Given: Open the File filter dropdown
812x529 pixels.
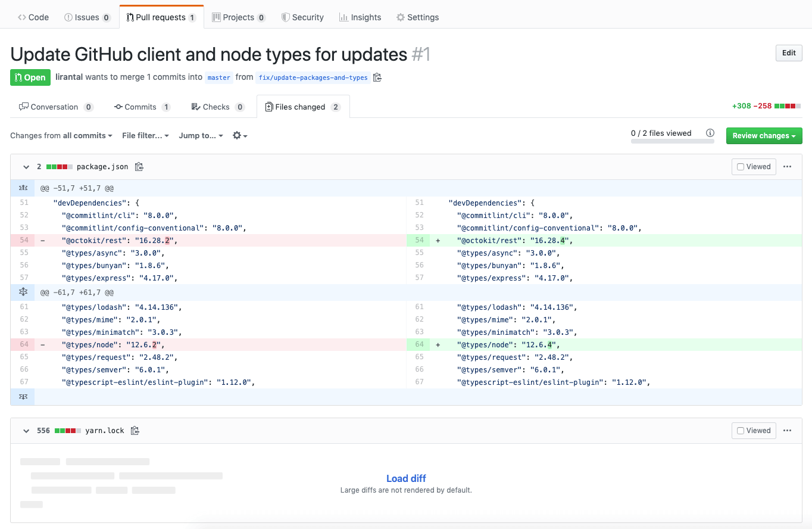Looking at the screenshot, I should click(x=145, y=136).
